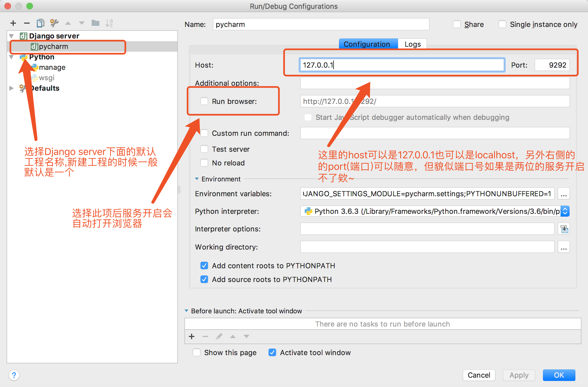Check the No reload option
Viewport: 588px width, 387px height.
click(x=204, y=163)
